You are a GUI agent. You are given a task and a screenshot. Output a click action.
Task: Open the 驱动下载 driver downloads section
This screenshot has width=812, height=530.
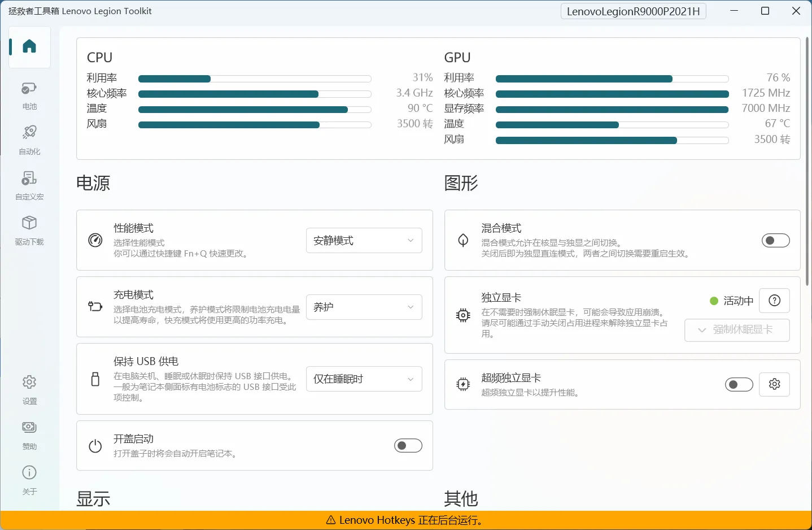click(29, 231)
